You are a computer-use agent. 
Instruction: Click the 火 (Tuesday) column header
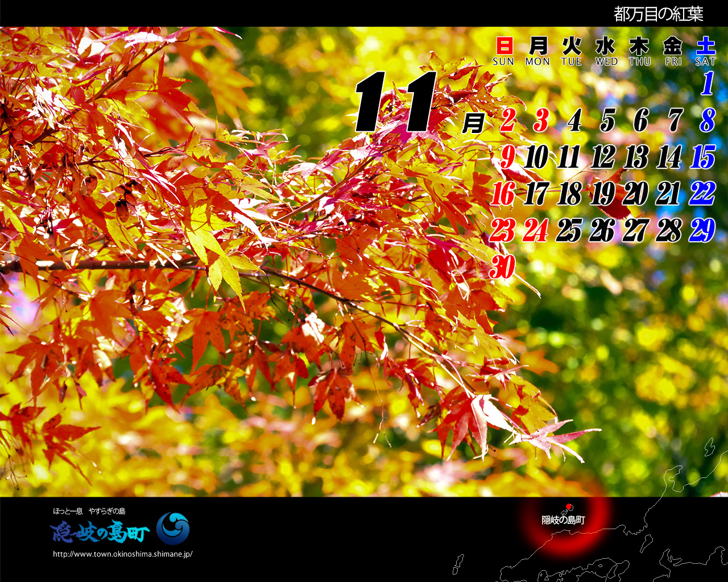(570, 44)
